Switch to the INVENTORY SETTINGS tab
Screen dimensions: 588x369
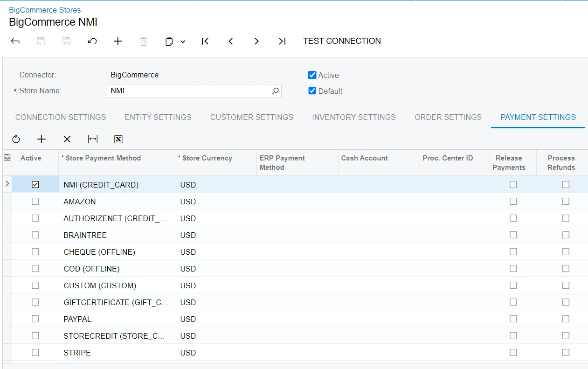(x=354, y=117)
